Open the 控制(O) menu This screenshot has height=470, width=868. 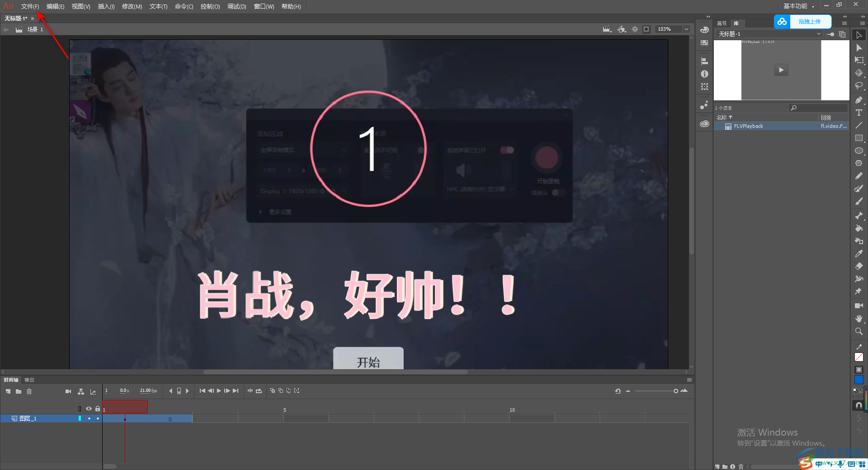(210, 6)
